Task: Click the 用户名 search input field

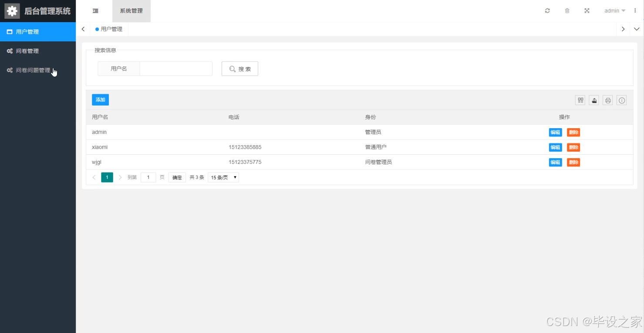Action: pos(176,69)
